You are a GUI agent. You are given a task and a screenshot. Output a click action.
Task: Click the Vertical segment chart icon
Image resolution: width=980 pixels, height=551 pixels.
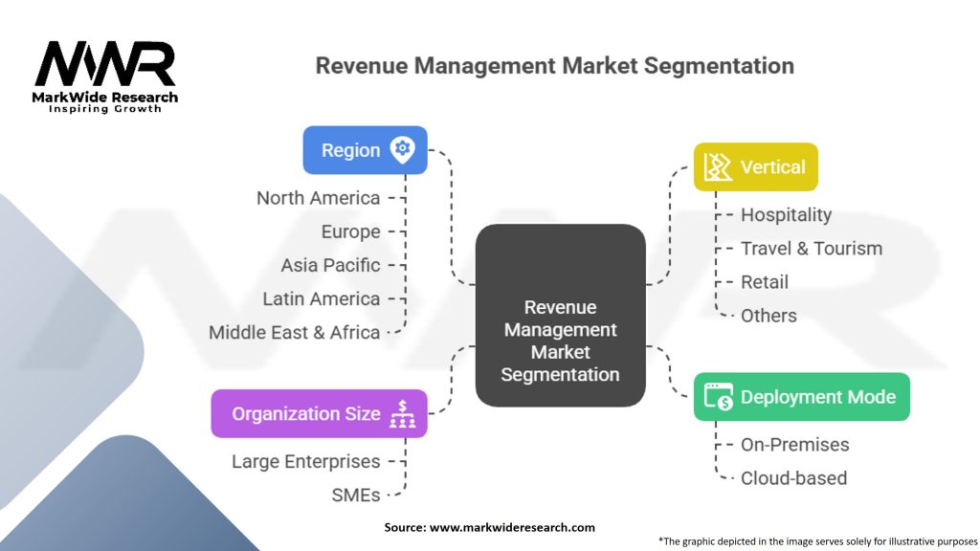click(718, 166)
